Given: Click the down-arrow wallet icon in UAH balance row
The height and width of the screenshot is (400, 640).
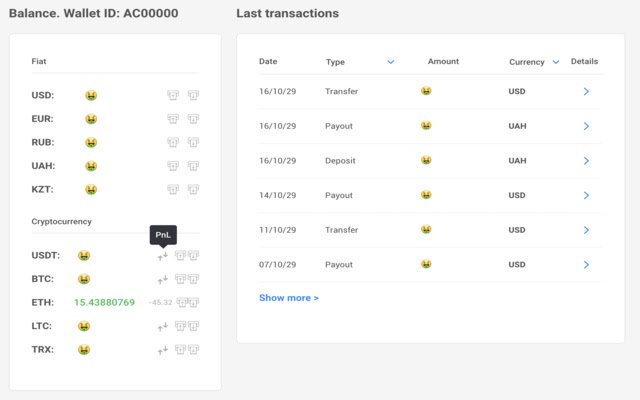Looking at the screenshot, I should [193, 166].
